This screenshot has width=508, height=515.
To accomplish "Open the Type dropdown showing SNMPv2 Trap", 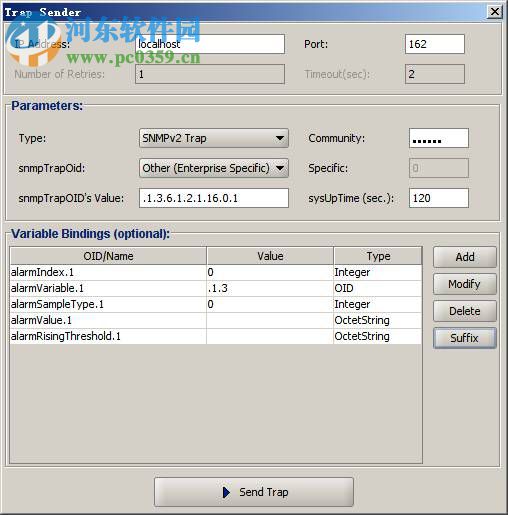I will click(x=214, y=138).
